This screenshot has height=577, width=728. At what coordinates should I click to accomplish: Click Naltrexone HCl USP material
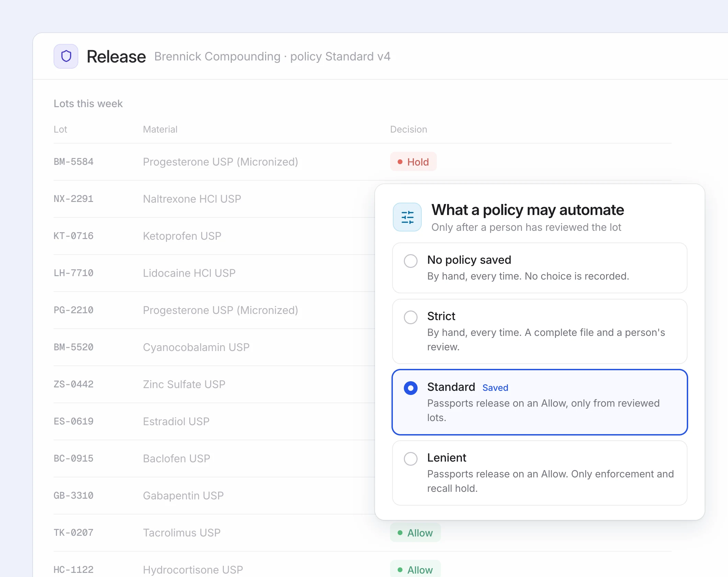(192, 199)
